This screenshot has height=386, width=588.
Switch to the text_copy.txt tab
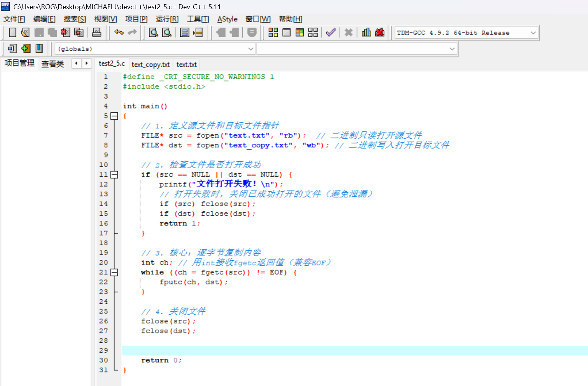tap(151, 64)
